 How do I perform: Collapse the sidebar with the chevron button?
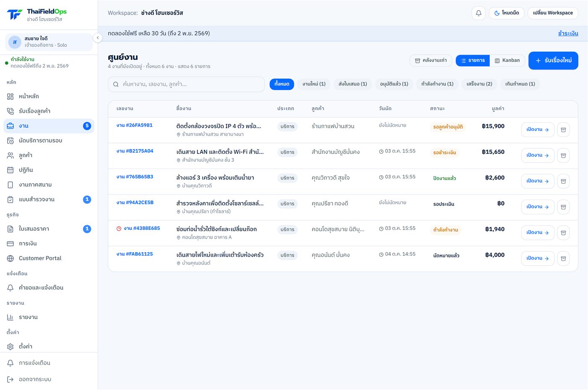(x=97, y=38)
